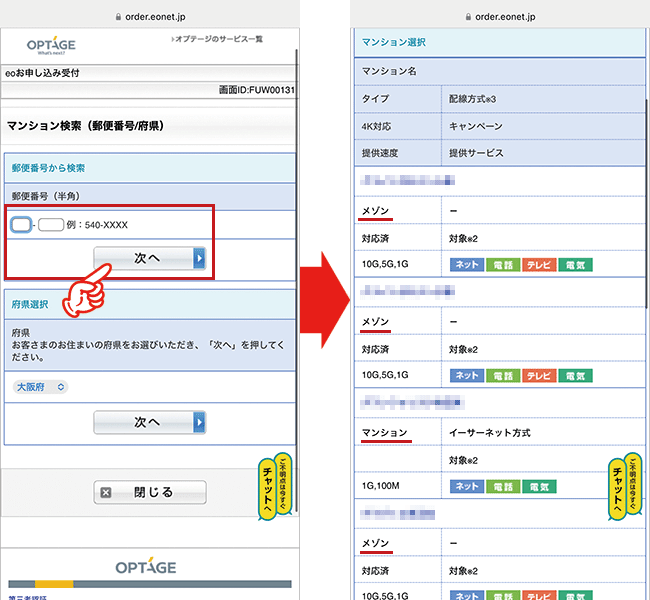Click the OPTAGE logo at top left
Viewport: 650px width, 600px height.
coord(51,45)
